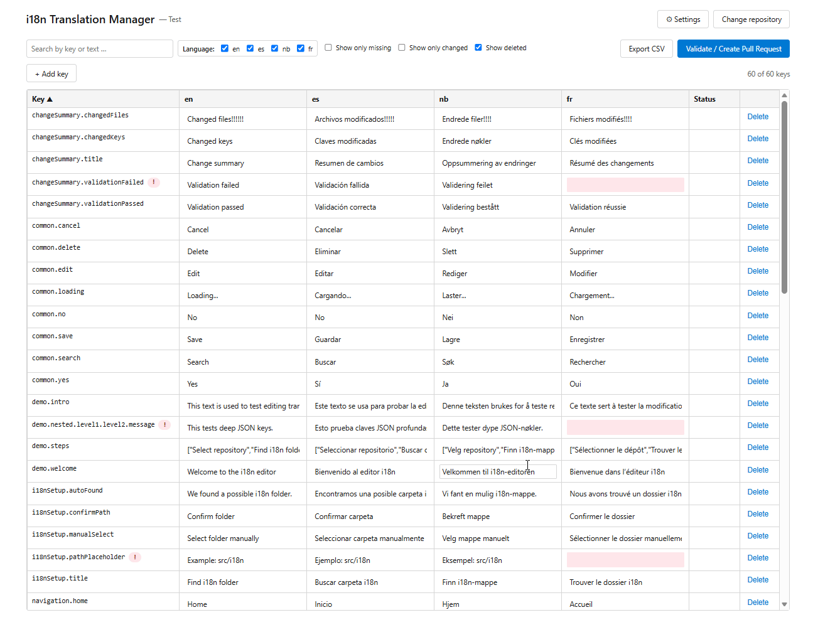Screen dimensions: 840x637
Task: Click the 'i18n Translation Manager' title
Action: [90, 19]
